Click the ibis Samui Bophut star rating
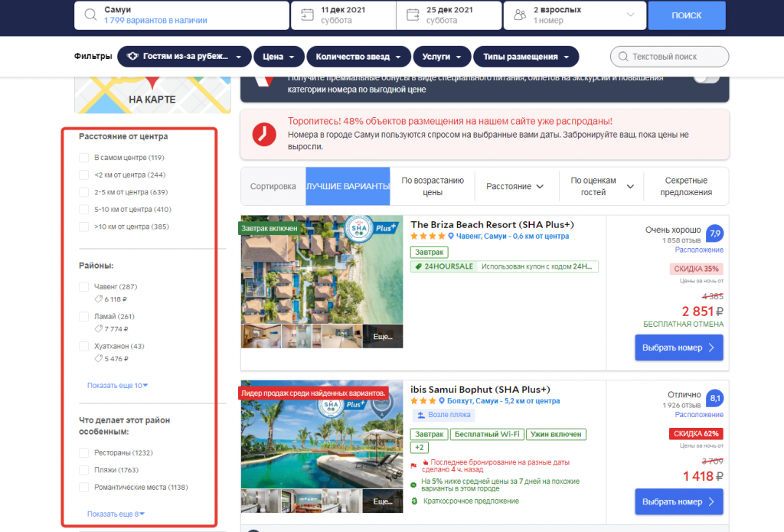Image resolution: width=784 pixels, height=532 pixels. (x=423, y=401)
